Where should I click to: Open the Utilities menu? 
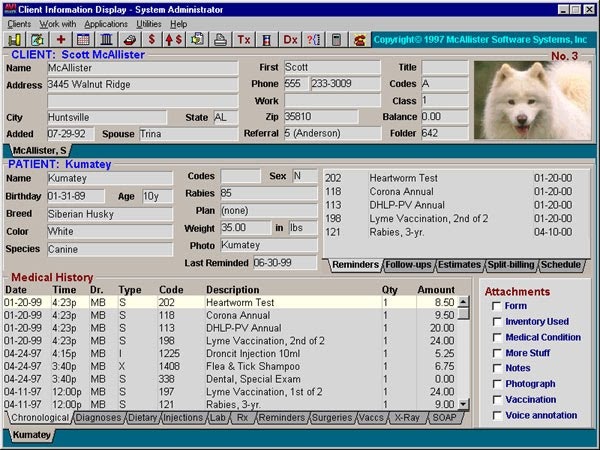pos(149,23)
